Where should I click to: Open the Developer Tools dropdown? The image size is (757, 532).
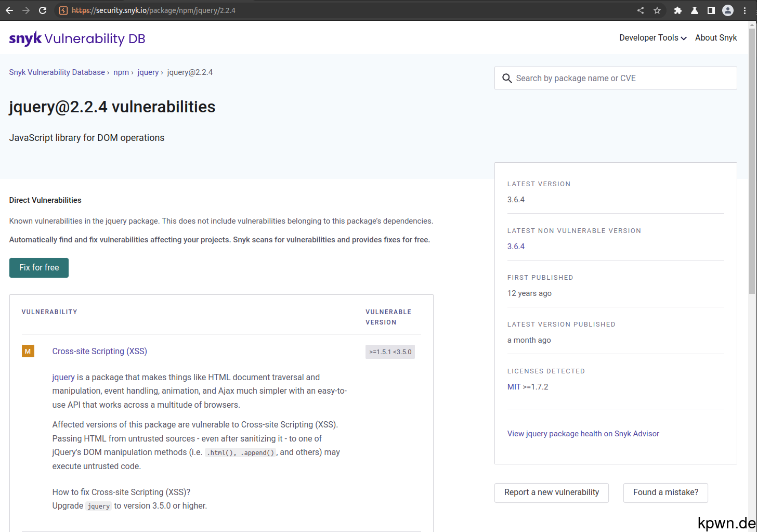click(x=648, y=37)
